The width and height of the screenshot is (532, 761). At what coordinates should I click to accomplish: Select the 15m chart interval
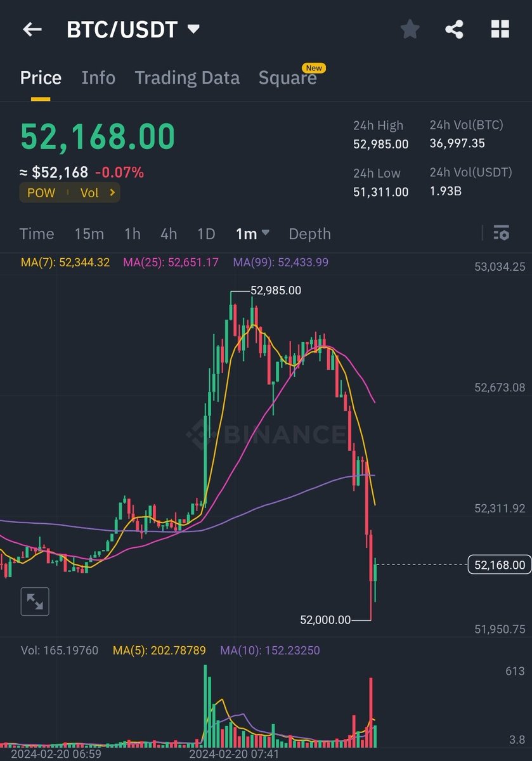[x=89, y=233]
